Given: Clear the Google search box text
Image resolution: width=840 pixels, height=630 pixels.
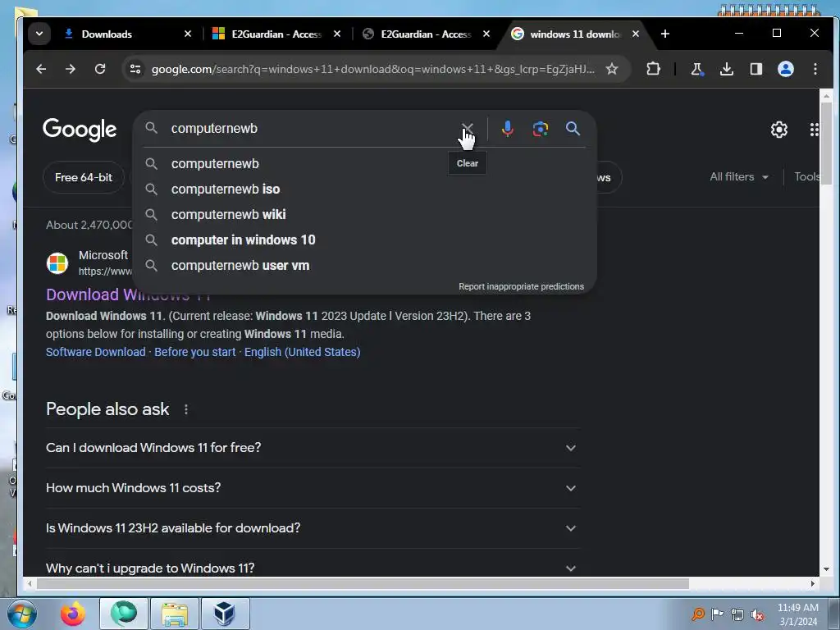Looking at the screenshot, I should [x=467, y=129].
